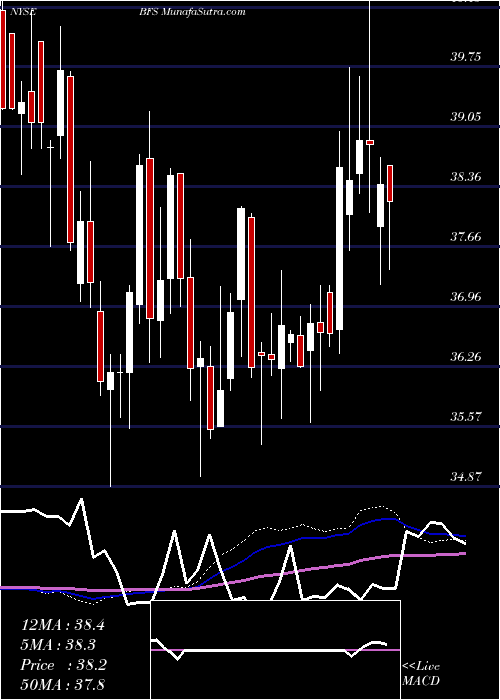Select the 34.87 price axis label
Screen dimensions: 500x700
click(x=465, y=477)
